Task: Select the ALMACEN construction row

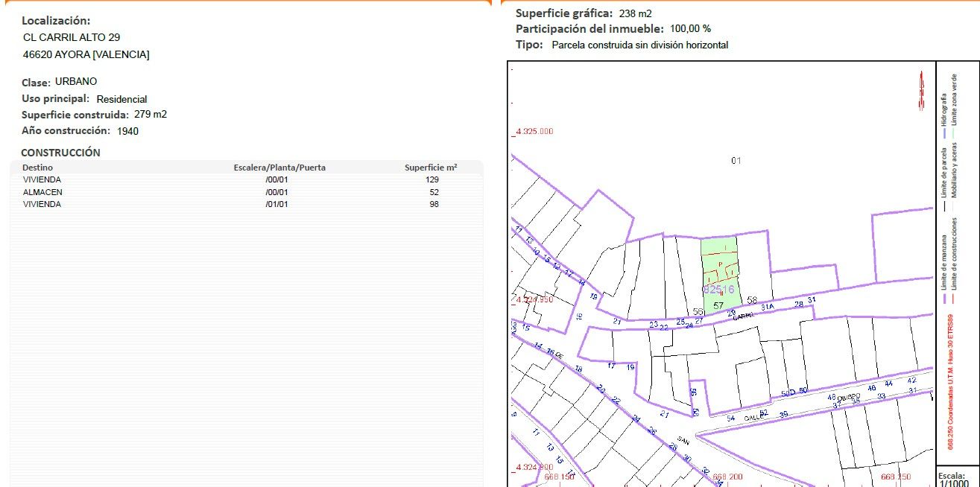Action: tap(246, 192)
